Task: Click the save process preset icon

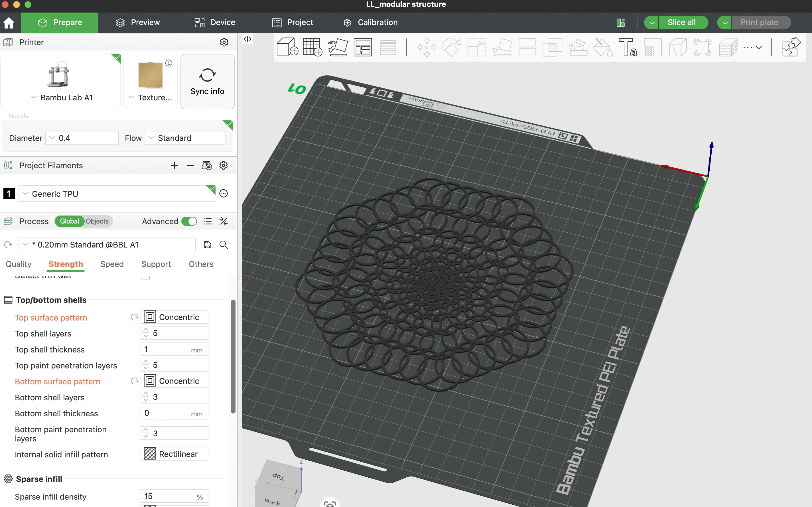Action: (207, 245)
